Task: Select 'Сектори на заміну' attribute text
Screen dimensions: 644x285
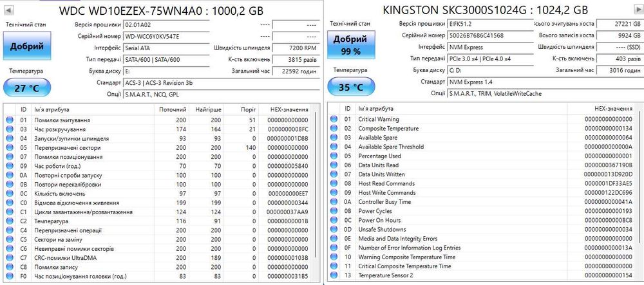Action: (x=59, y=239)
